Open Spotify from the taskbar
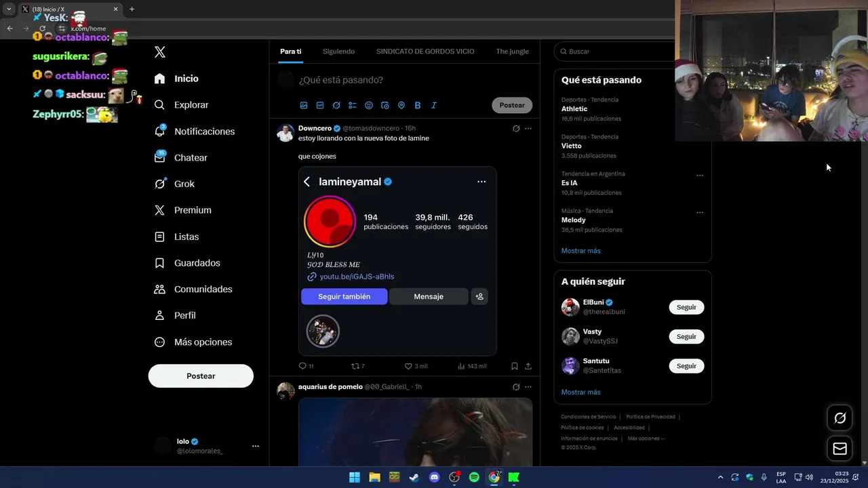868x488 pixels. tap(474, 477)
